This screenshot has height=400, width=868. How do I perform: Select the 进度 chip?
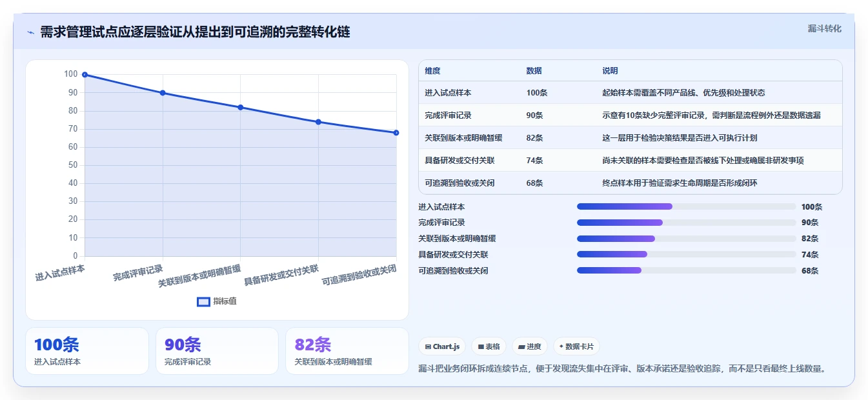(530, 346)
